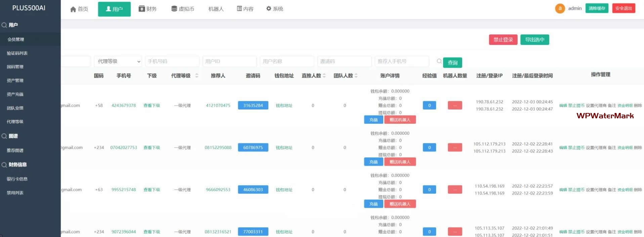The width and height of the screenshot is (644, 237).
Task: Switch to the 机器人 top menu tab
Action: pyautogui.click(x=216, y=9)
